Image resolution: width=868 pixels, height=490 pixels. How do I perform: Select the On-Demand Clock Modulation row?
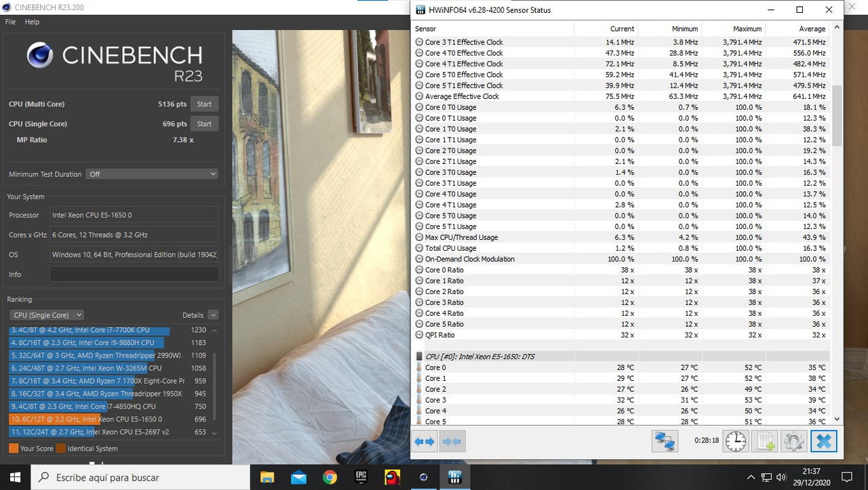[620, 259]
